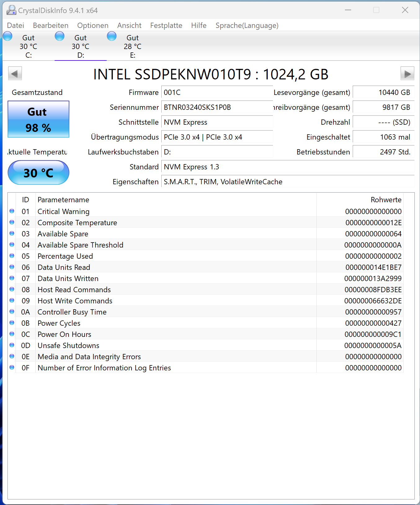Click raw value 00000008FDB3EE

pos(373,290)
